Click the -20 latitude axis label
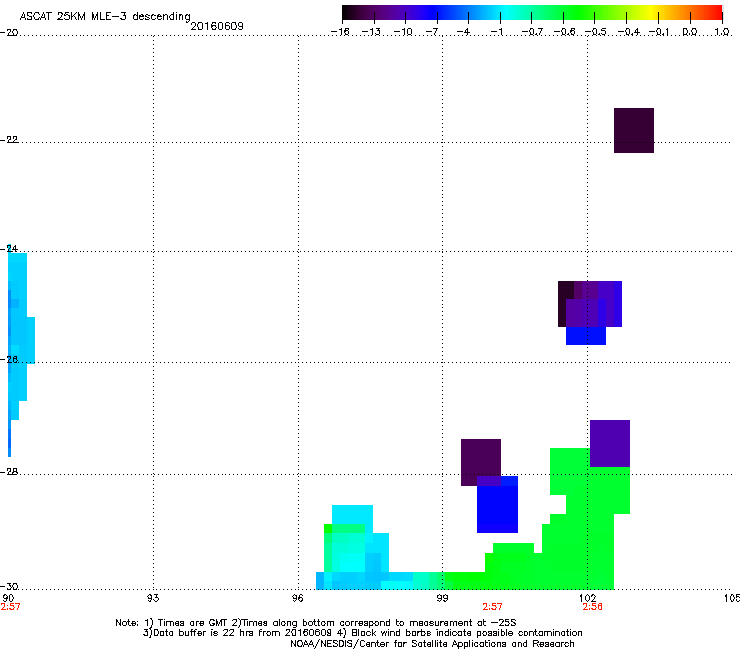This screenshot has height=650, width=740. [9, 33]
